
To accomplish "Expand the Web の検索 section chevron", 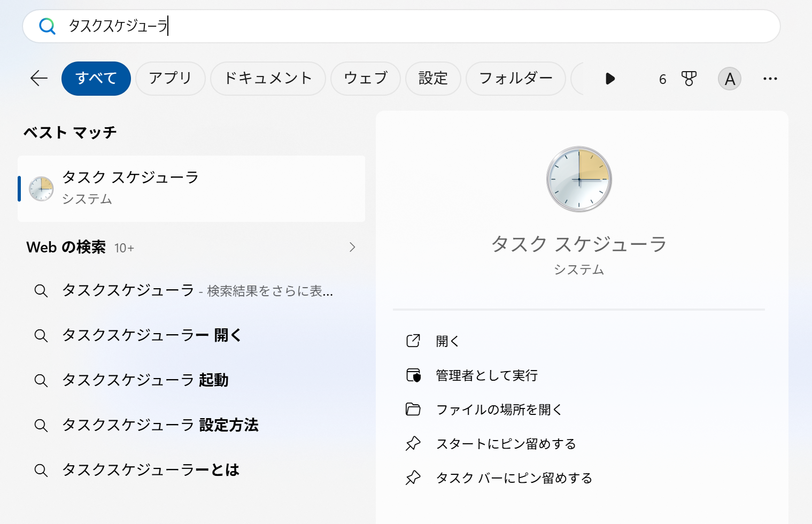I will pos(352,247).
